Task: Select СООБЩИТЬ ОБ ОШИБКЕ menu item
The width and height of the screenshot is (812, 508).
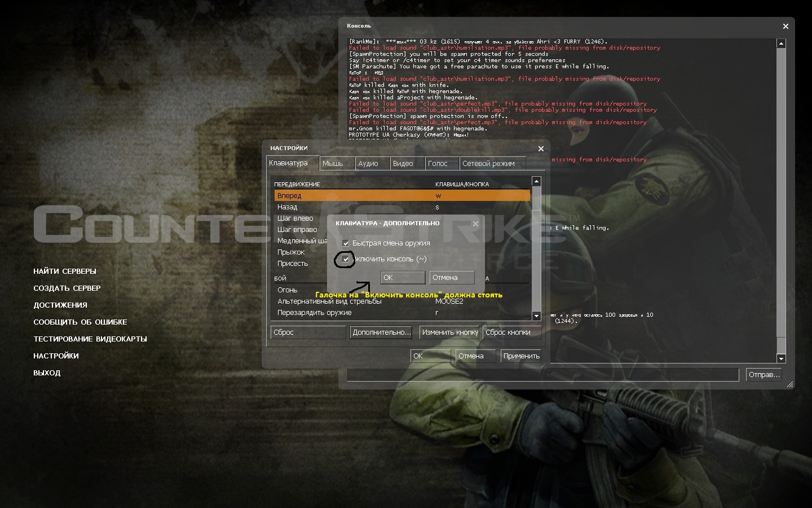Action: click(80, 322)
